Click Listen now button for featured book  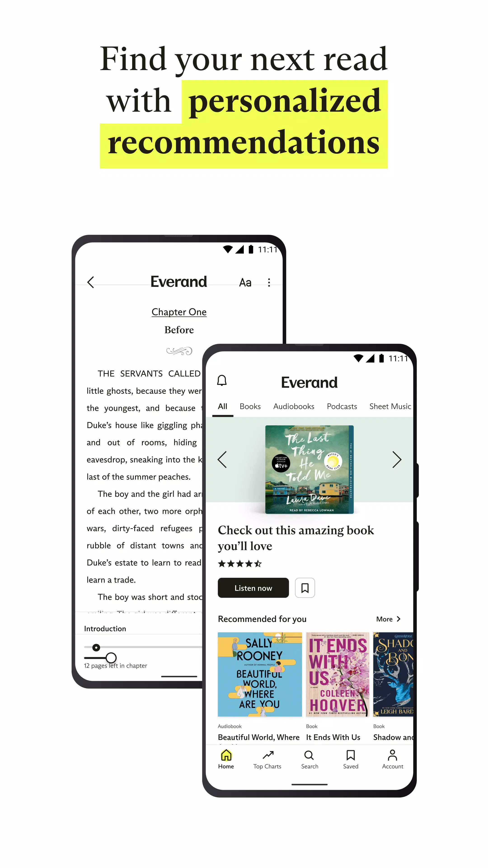(253, 588)
